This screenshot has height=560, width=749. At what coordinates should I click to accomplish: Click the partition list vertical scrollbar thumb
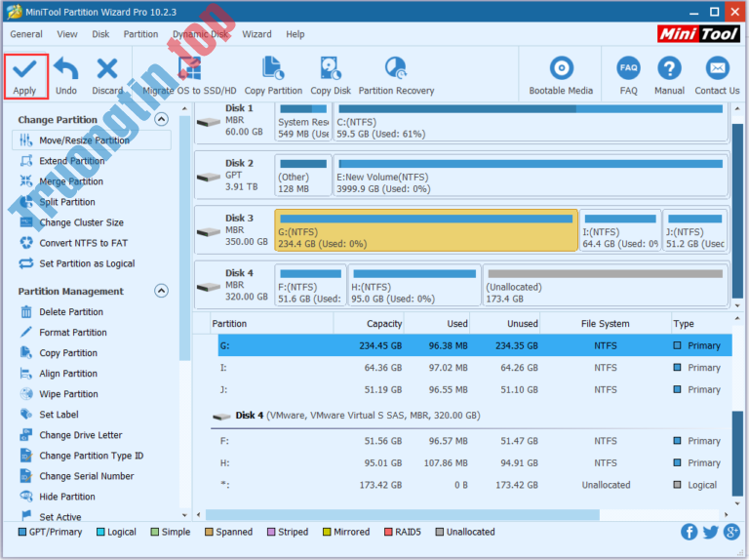tap(737, 453)
